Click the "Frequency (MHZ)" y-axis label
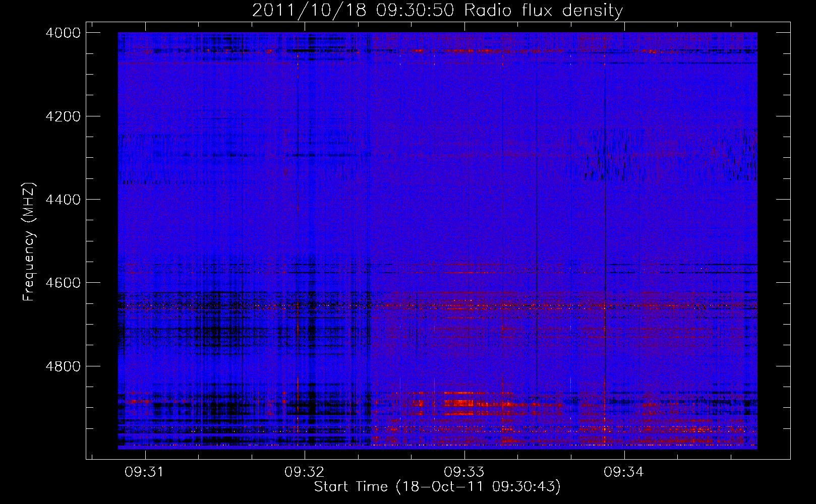816x504 pixels. [x=29, y=242]
